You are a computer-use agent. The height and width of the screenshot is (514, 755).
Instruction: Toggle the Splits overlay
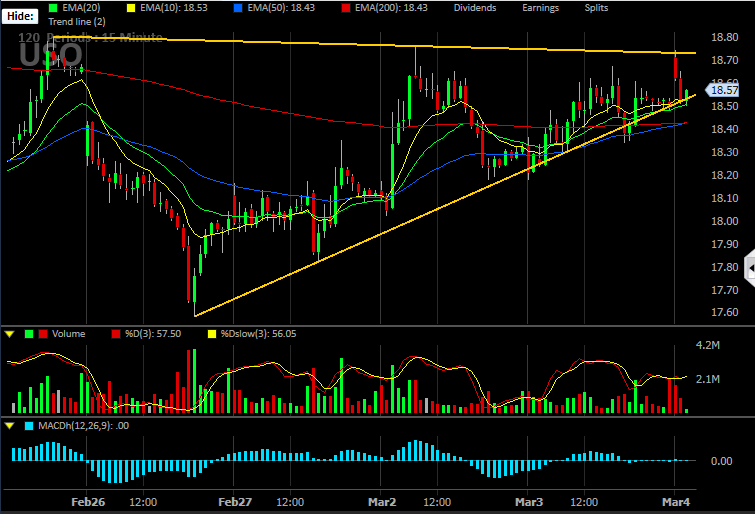click(x=596, y=8)
